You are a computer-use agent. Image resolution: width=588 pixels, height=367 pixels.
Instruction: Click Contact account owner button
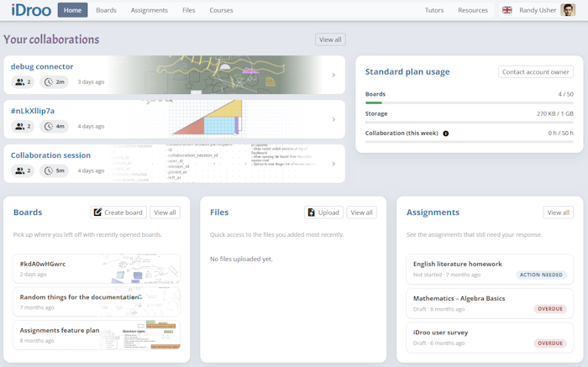pyautogui.click(x=535, y=72)
